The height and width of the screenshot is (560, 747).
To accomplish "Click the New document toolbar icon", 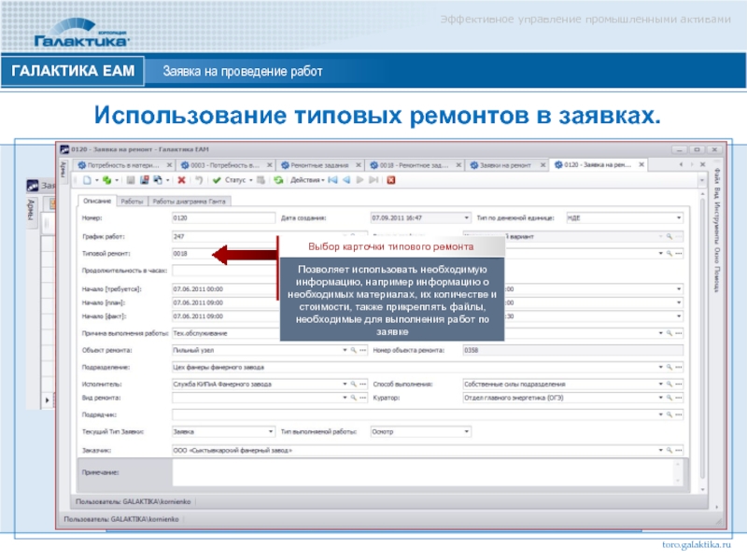I will tap(86, 180).
